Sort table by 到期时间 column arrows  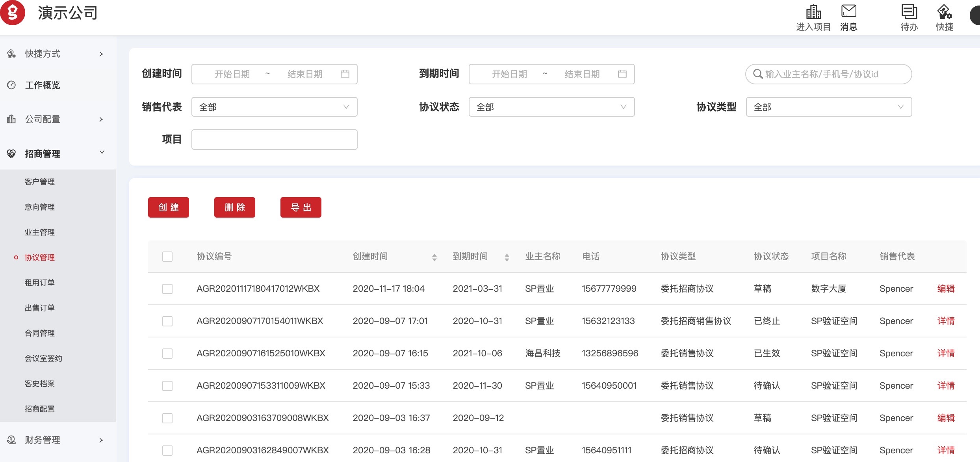tap(507, 257)
